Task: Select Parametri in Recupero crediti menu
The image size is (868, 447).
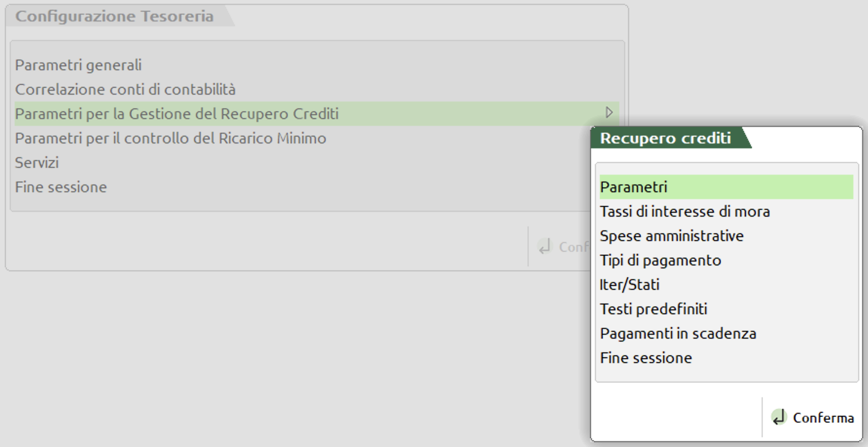Action: 633,187
